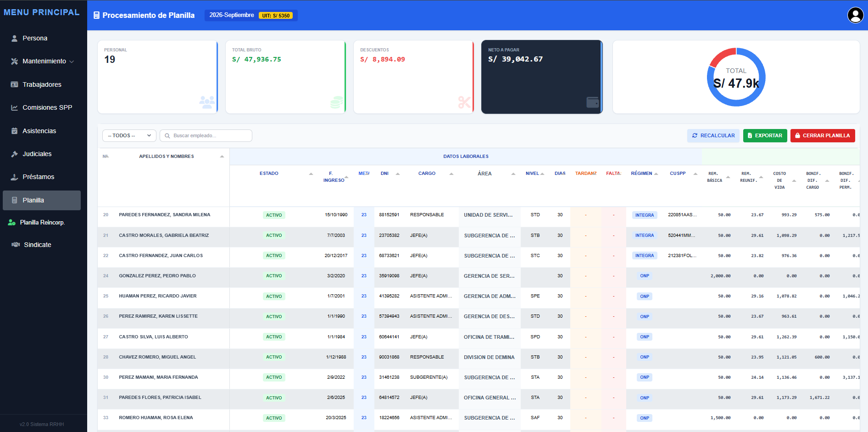This screenshot has height=432, width=868.
Task: Sort by Régimen column header
Action: pyautogui.click(x=641, y=174)
